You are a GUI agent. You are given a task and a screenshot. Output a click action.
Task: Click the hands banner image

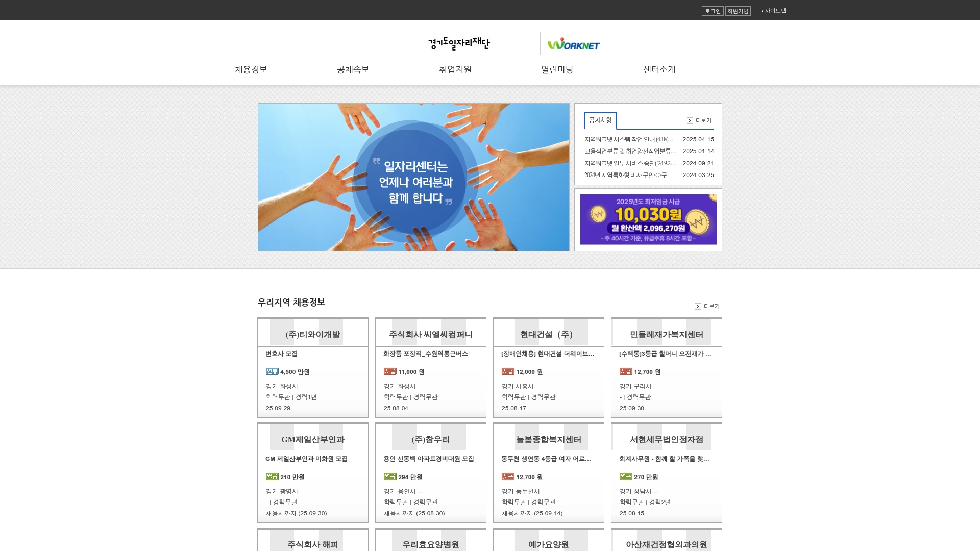[413, 177]
